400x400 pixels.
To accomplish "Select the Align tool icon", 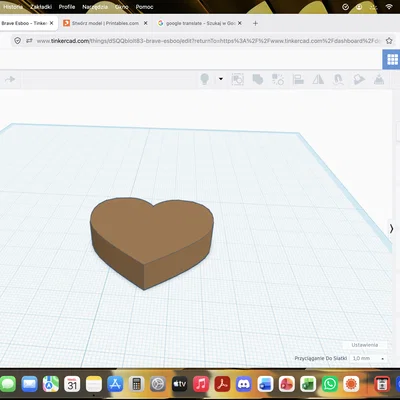I will (x=298, y=79).
